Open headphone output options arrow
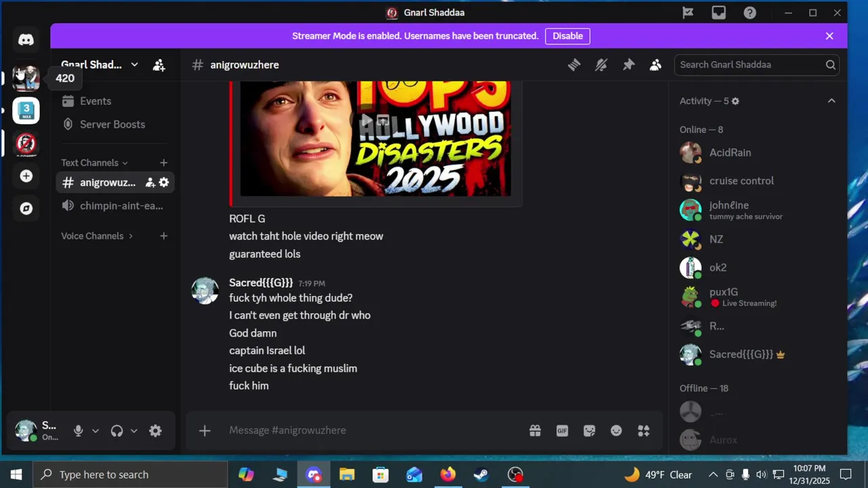The image size is (868, 488). click(134, 430)
